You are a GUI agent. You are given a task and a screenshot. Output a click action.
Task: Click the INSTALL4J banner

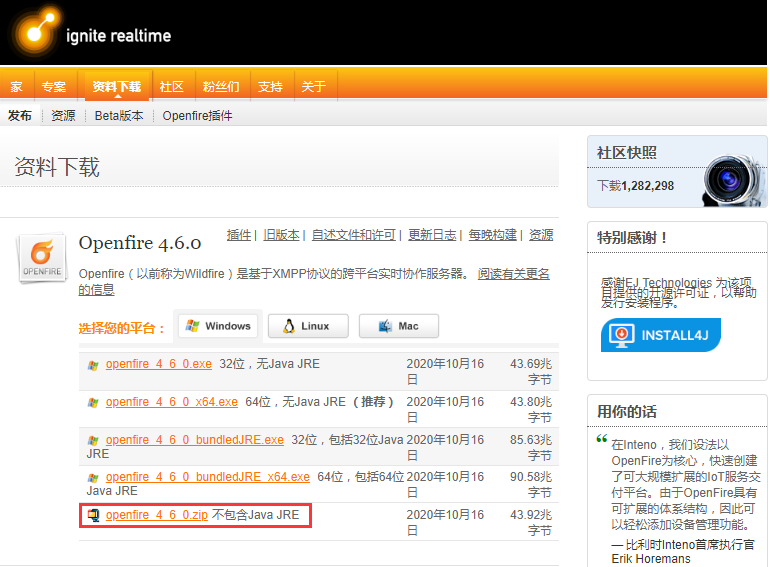coord(661,335)
